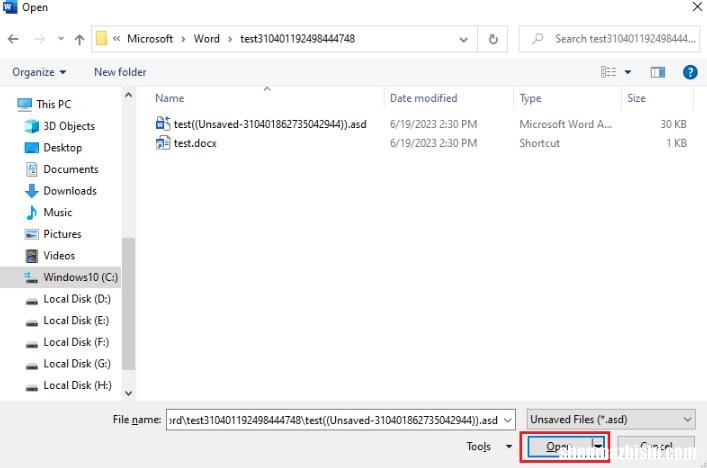707x468 pixels.
Task: Select Local Disk (E:)
Action: [76, 321]
